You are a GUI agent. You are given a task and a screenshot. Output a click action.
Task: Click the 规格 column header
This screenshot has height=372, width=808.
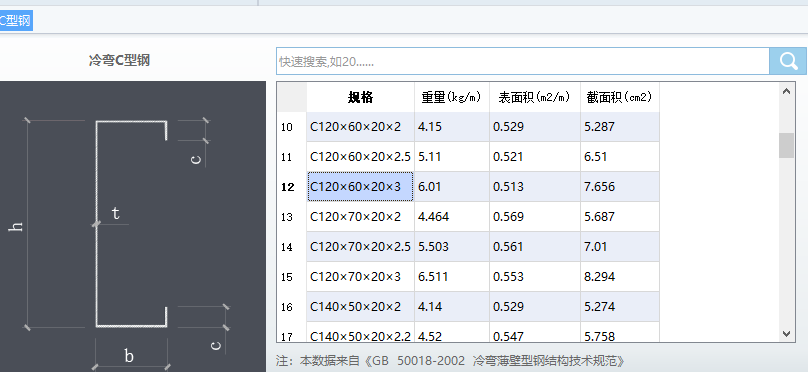(x=360, y=97)
